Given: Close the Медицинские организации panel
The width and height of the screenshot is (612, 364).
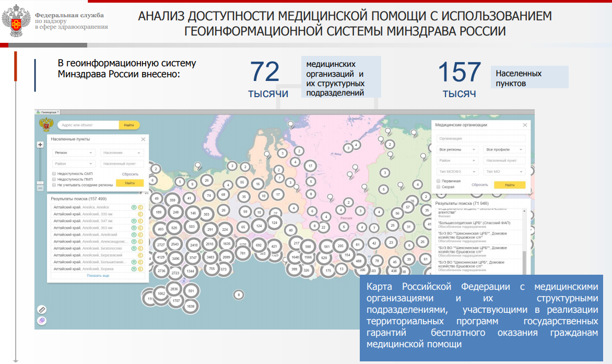Looking at the screenshot, I should [525, 125].
